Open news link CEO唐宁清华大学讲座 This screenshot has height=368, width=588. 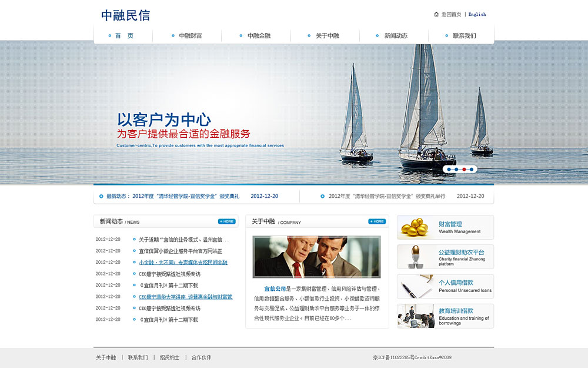[185, 297]
